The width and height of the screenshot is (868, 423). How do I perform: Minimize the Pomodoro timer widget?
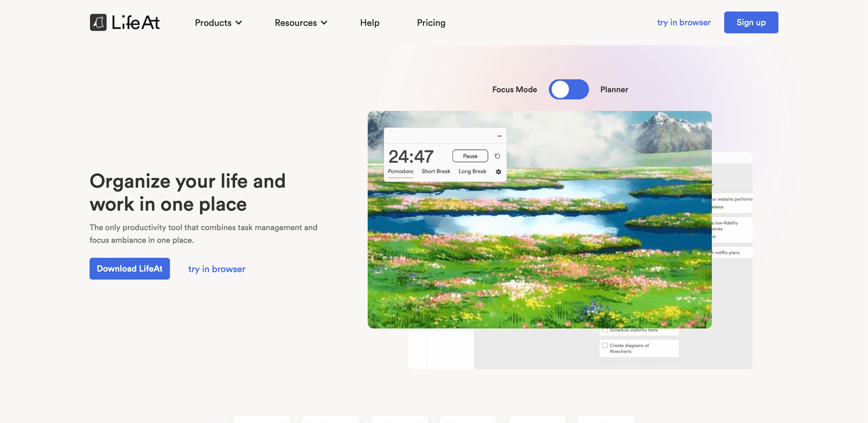pos(499,136)
